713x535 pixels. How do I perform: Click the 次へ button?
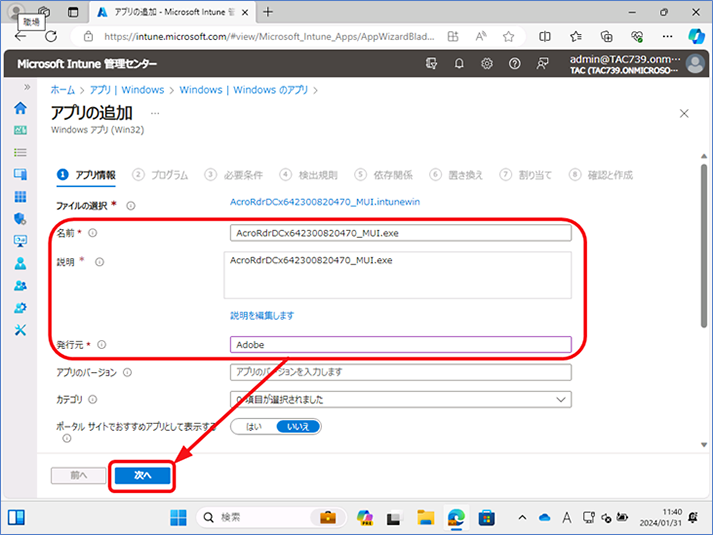pyautogui.click(x=142, y=475)
